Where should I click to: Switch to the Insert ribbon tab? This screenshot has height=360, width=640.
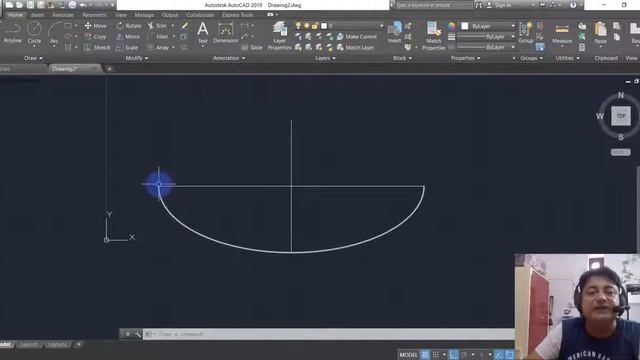[37, 15]
